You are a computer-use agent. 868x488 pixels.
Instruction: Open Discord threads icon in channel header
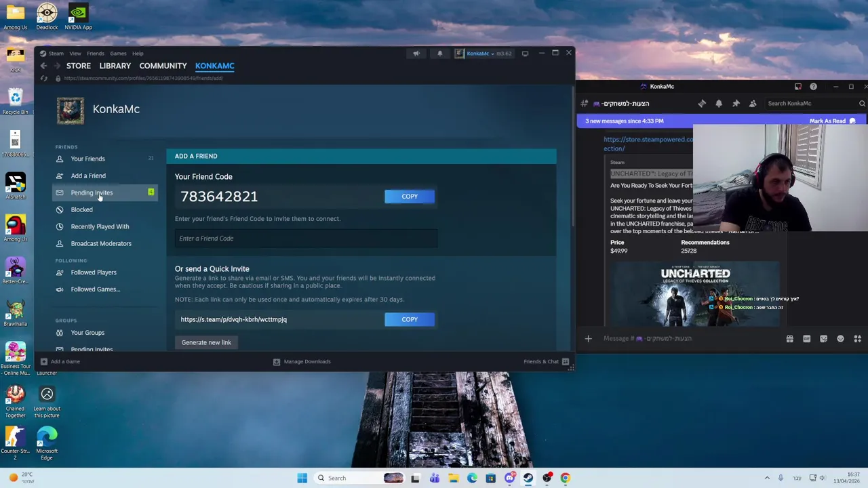(x=702, y=104)
